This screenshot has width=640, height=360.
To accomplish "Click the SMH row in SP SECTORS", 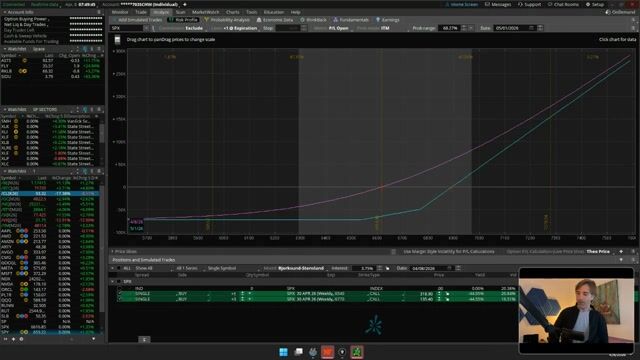I will (49, 121).
